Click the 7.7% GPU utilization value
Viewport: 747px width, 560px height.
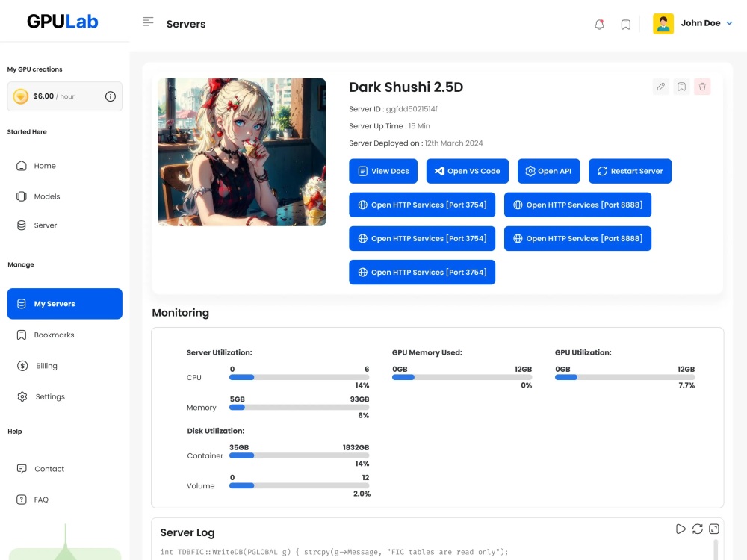pyautogui.click(x=686, y=385)
